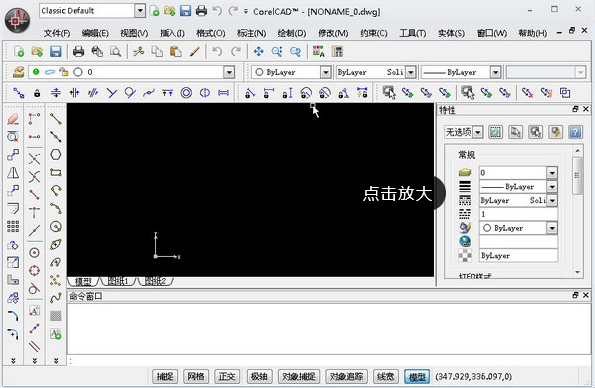Select the Pattern array tool in left toolbar

(x=13, y=227)
